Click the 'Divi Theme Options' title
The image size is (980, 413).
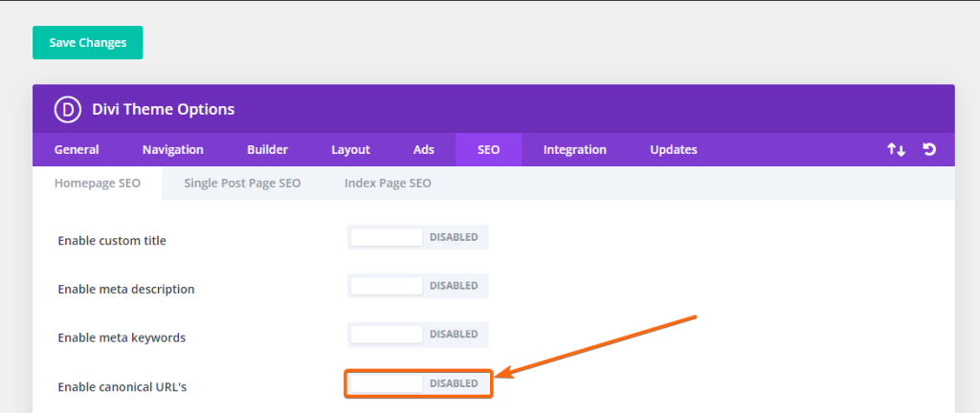click(x=163, y=109)
